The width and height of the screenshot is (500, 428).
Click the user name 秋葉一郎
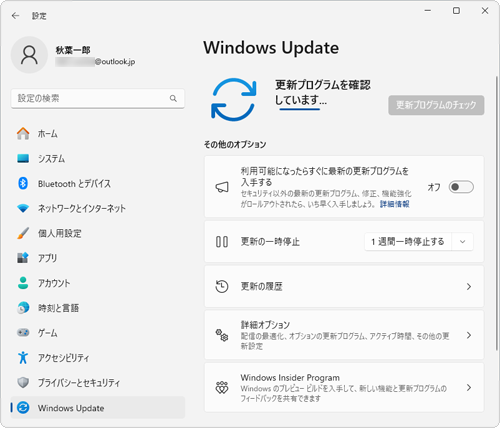pos(73,50)
